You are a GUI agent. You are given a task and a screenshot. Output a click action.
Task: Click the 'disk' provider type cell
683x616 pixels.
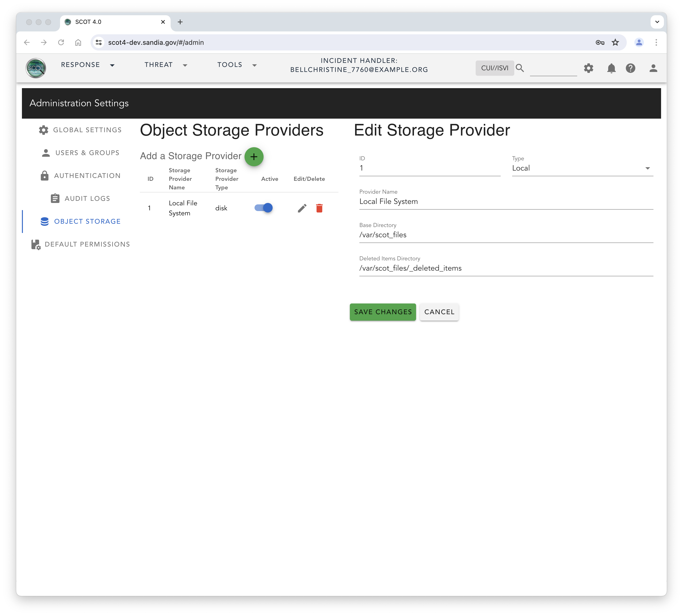point(221,208)
